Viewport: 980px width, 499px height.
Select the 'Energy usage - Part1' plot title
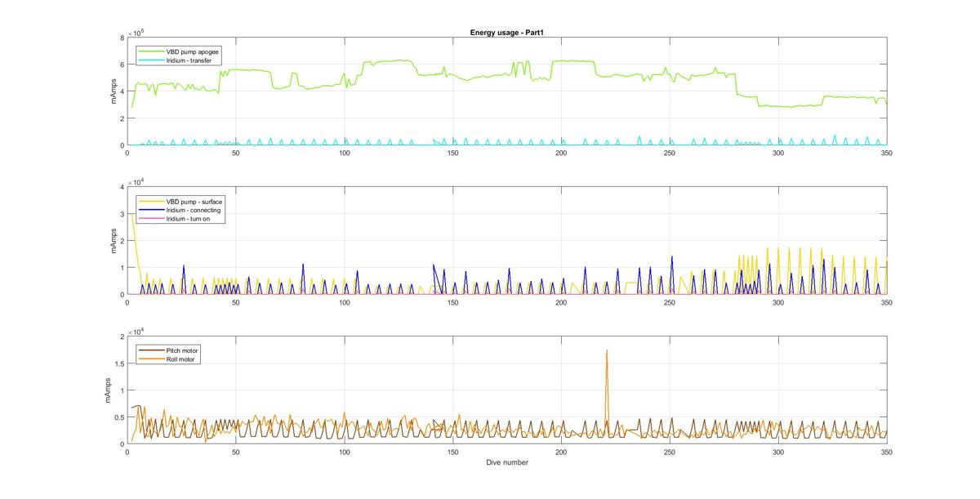click(506, 33)
